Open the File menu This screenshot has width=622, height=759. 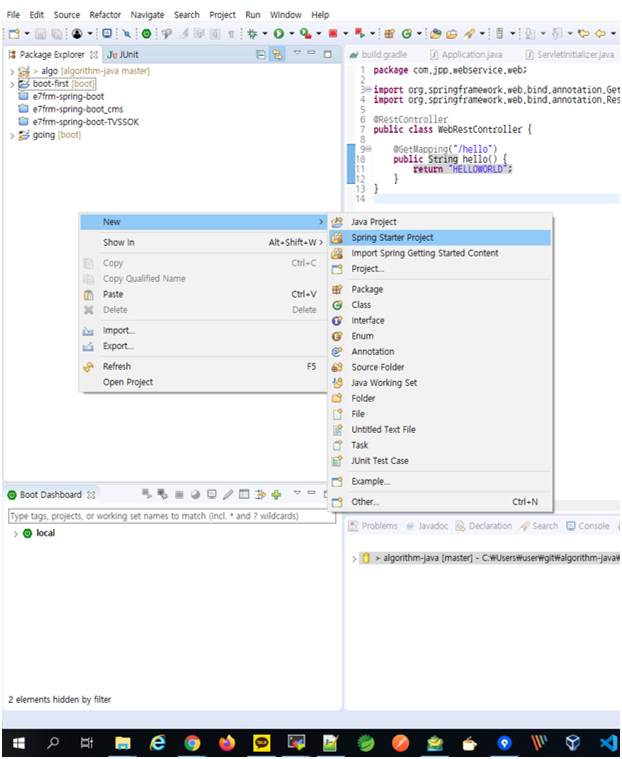point(13,15)
